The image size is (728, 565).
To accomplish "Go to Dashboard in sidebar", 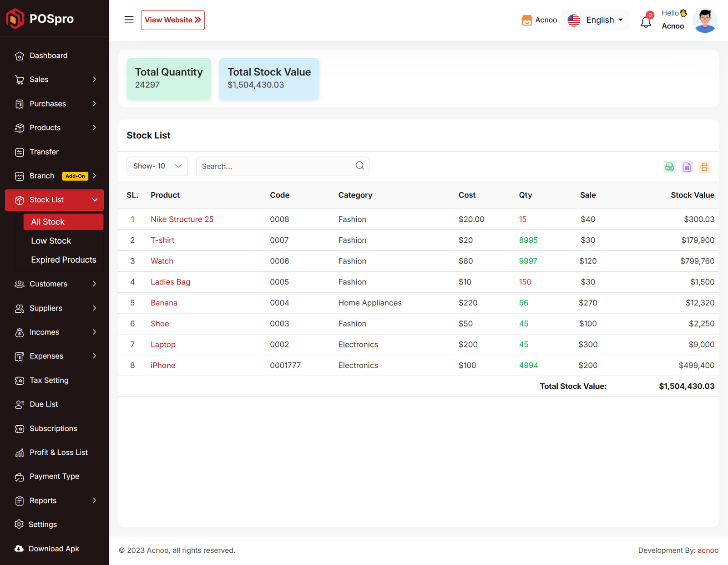I will pos(48,56).
